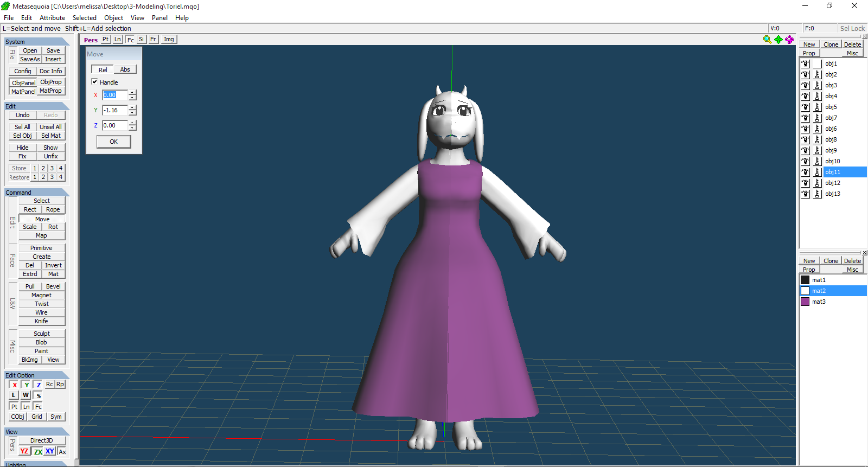Click the mat1 black color swatch

pos(805,280)
